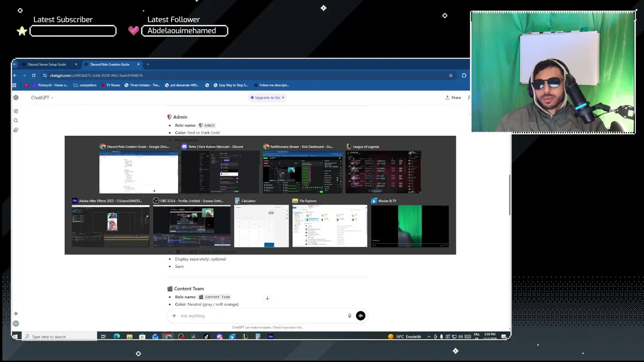
Task: Expand the ChatGPT model selector dropdown
Action: [x=42, y=98]
